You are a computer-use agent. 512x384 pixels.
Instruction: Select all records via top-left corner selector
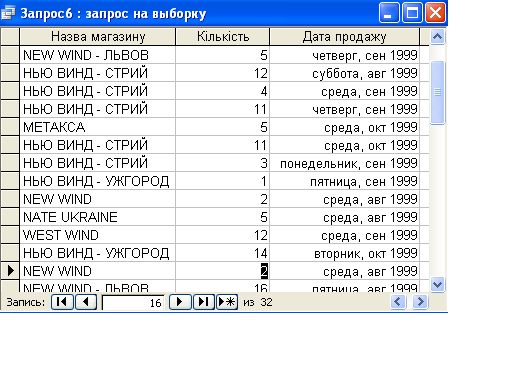[10, 37]
